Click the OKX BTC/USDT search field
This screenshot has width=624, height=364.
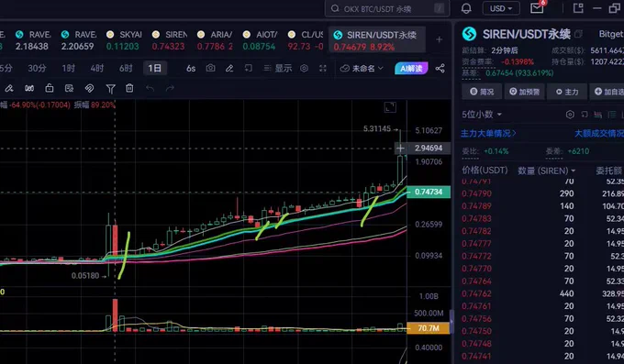click(387, 8)
